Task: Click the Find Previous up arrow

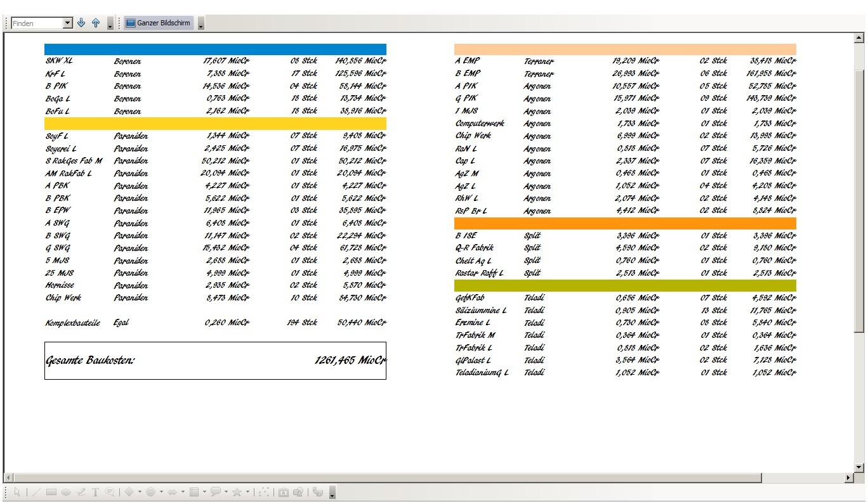Action: (x=96, y=23)
